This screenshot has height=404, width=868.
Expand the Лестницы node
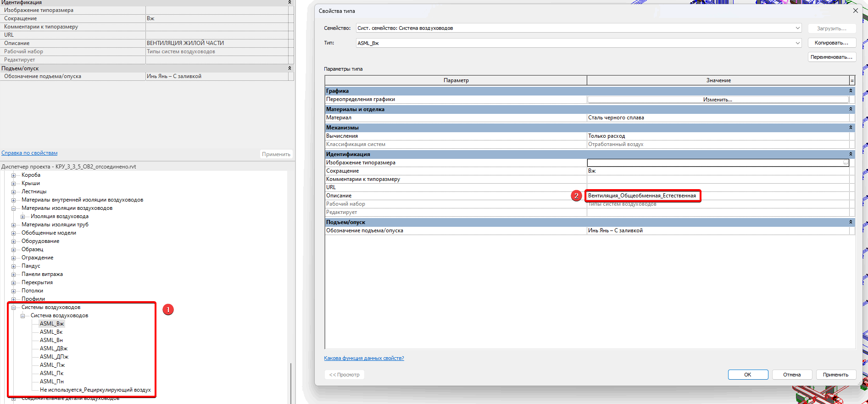[14, 192]
